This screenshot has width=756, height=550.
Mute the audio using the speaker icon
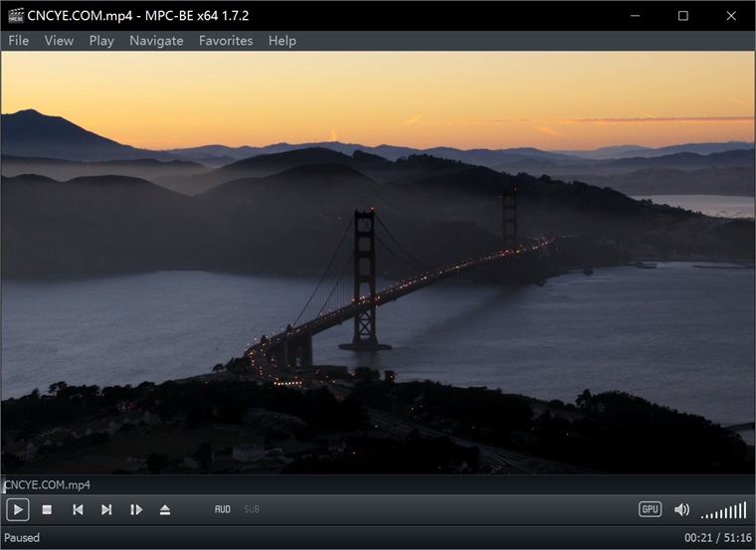[681, 510]
